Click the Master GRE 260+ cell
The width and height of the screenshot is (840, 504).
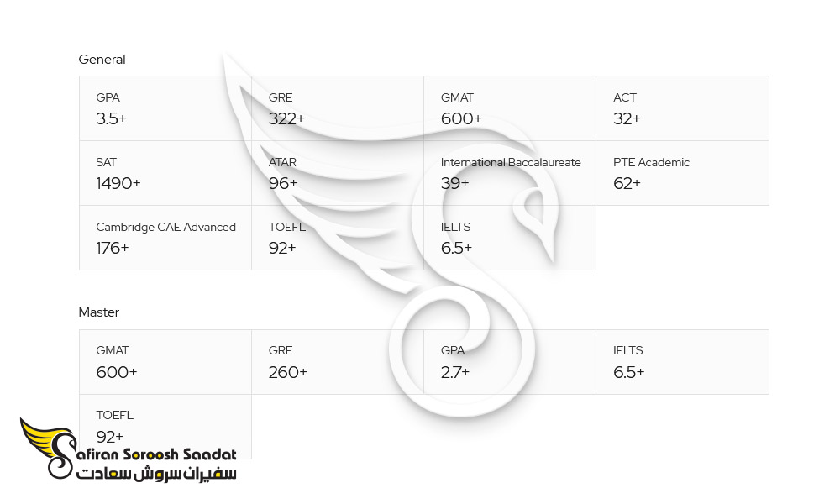338,362
